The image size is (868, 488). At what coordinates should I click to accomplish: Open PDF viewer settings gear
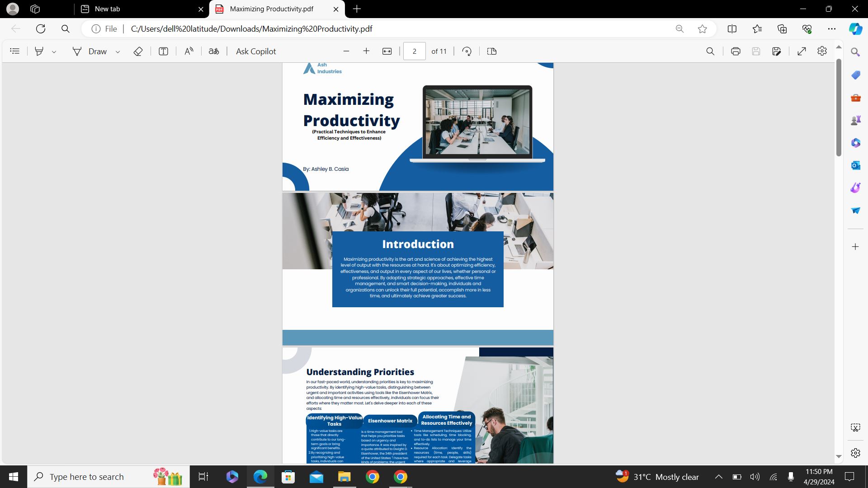(x=822, y=51)
